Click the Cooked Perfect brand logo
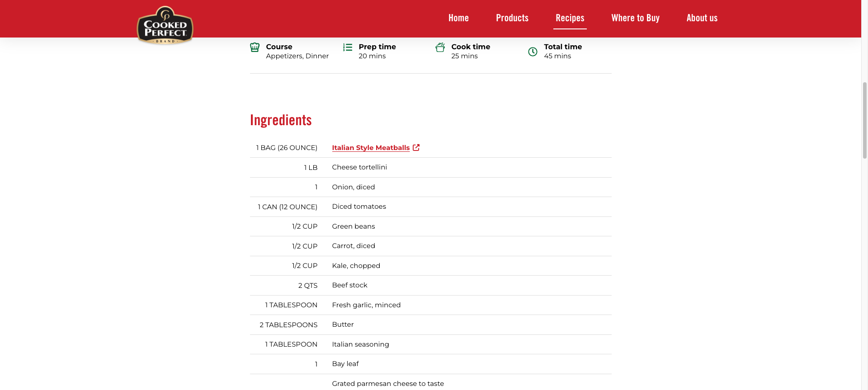The image size is (868, 390). click(x=165, y=26)
